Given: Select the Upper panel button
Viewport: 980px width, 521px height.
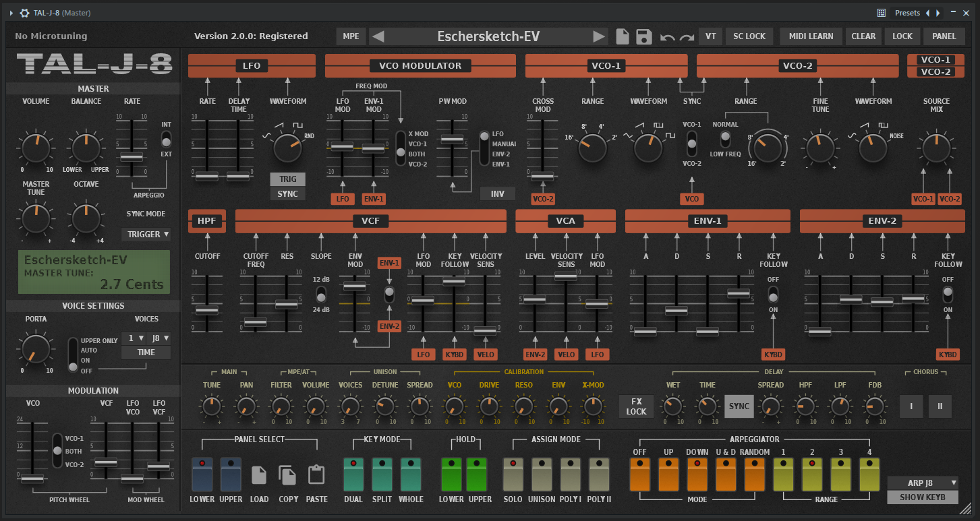Looking at the screenshot, I should [x=231, y=474].
